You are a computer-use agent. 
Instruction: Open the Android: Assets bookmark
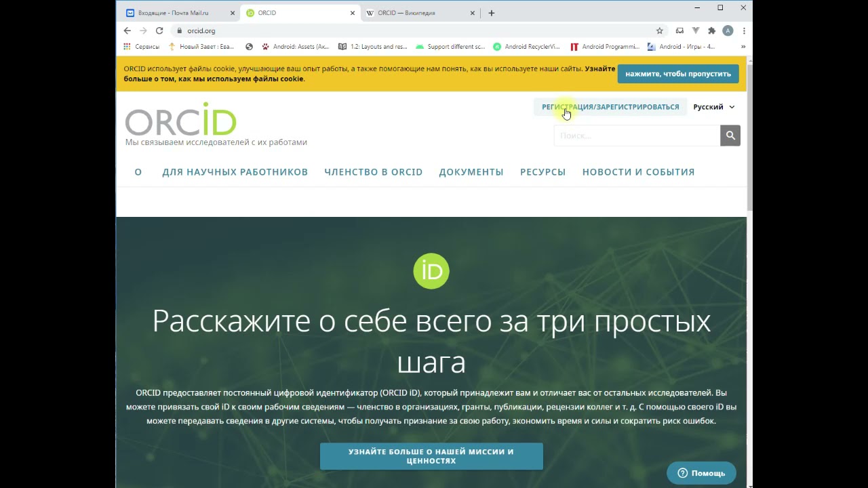(x=296, y=47)
